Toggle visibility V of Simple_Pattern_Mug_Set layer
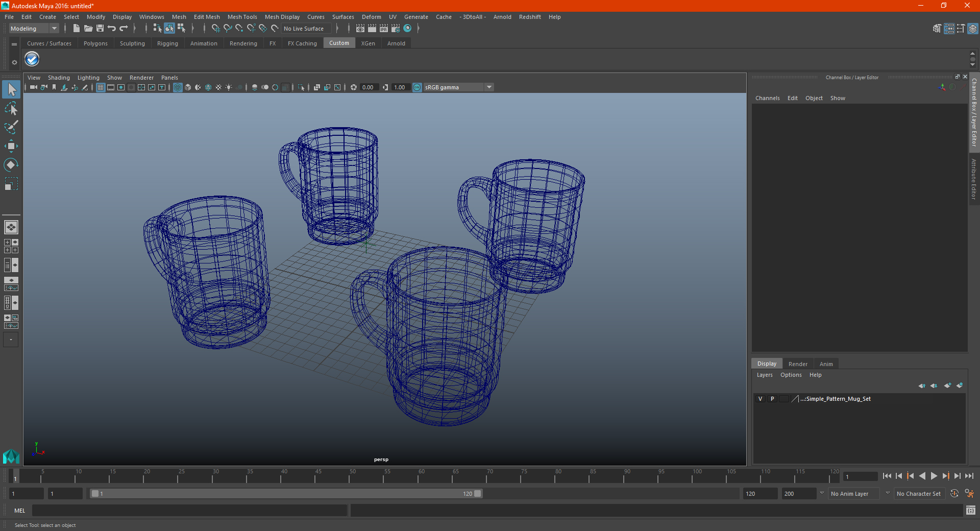 [760, 399]
